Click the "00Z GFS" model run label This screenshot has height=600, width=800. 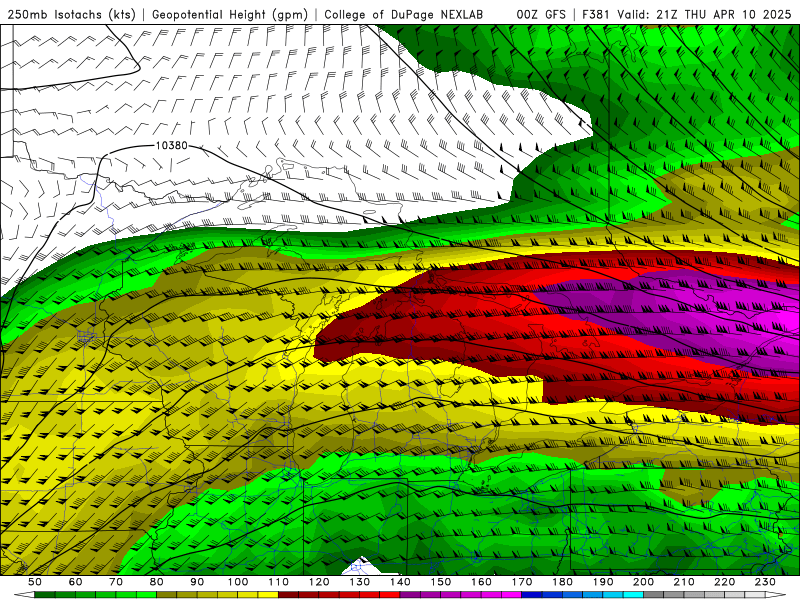[x=541, y=15]
